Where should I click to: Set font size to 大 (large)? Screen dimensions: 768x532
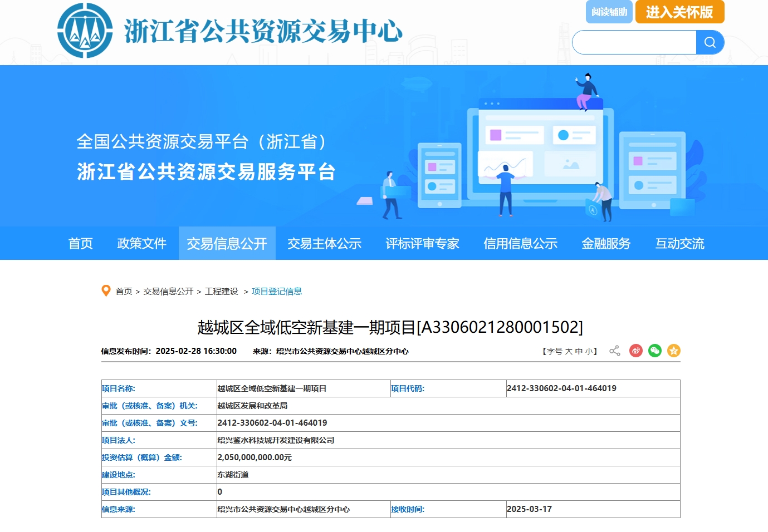click(x=569, y=351)
